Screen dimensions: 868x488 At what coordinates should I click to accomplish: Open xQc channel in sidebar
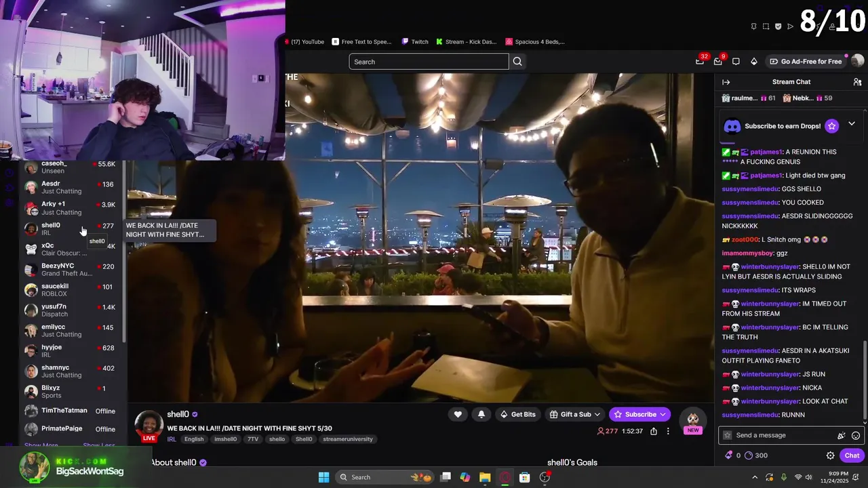point(71,249)
